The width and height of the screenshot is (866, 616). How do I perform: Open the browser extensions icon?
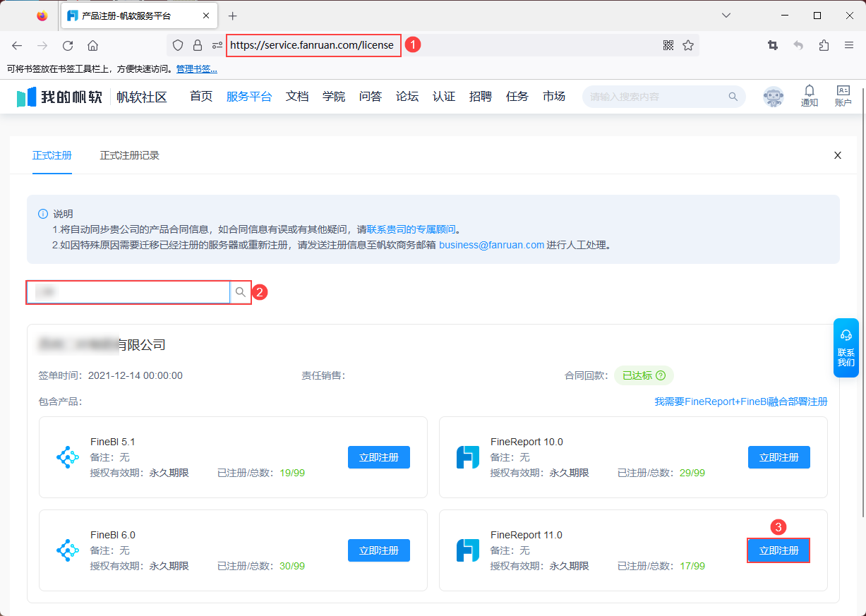824,45
